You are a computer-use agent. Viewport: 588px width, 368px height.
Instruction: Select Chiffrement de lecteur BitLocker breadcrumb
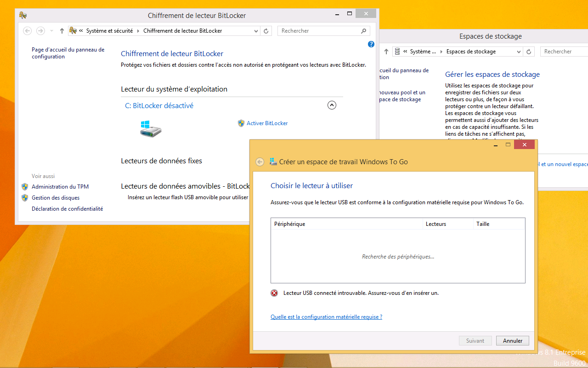point(182,31)
